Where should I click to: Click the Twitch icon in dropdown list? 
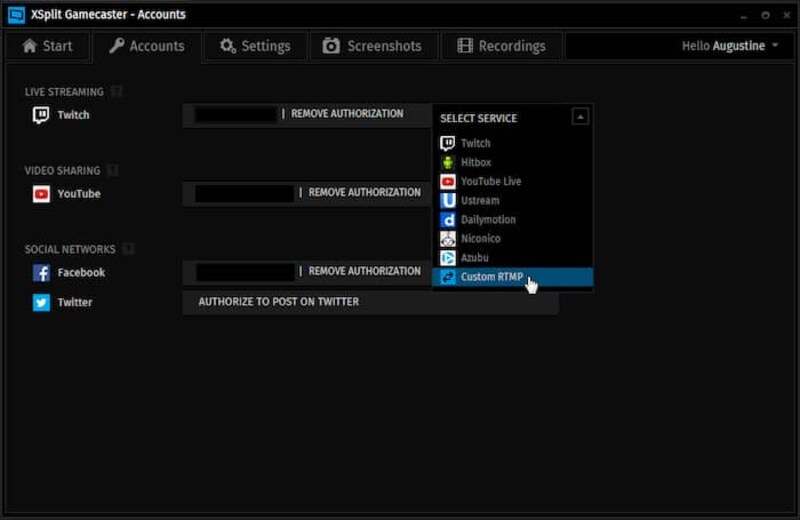coord(447,143)
